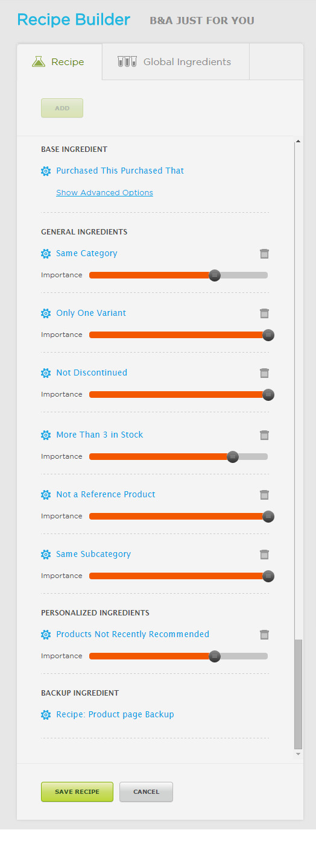Show Advanced Options for base ingredient
Viewport: 316px width, 868px height.
point(104,193)
